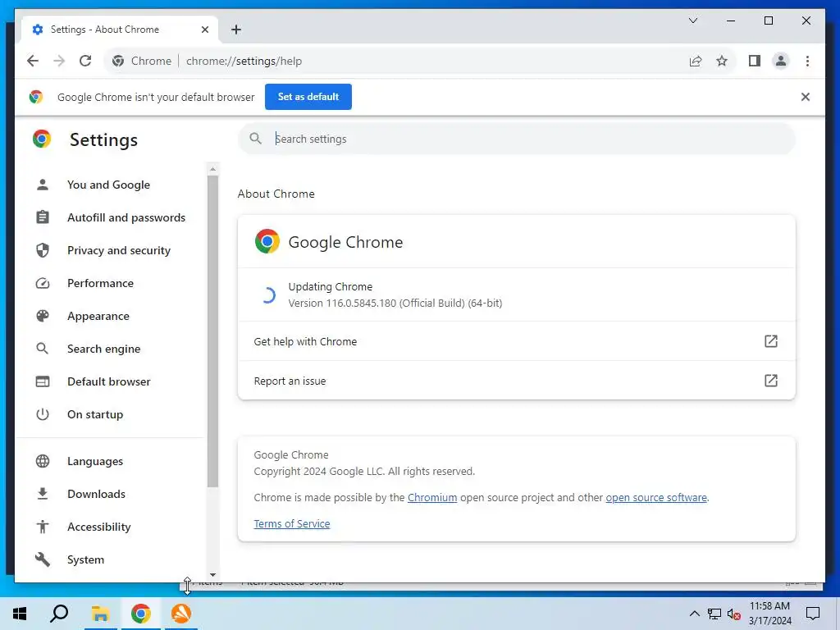The image size is (840, 630).
Task: Open Accessibility settings
Action: 99,527
